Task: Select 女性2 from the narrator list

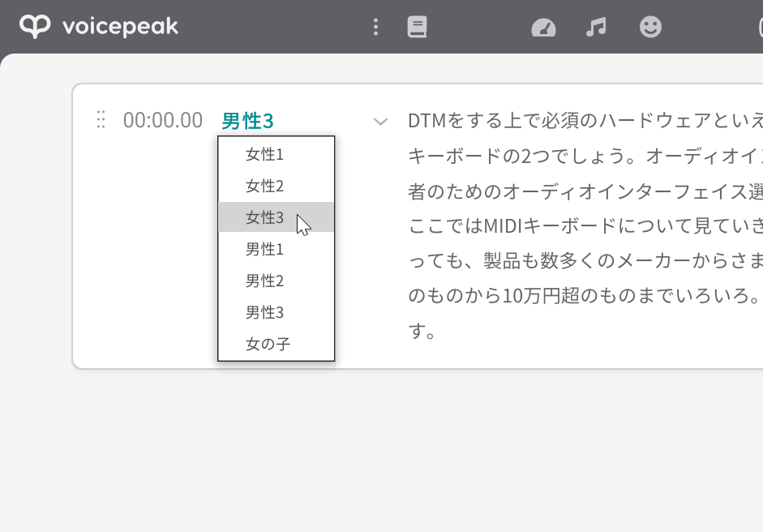Action: point(276,186)
